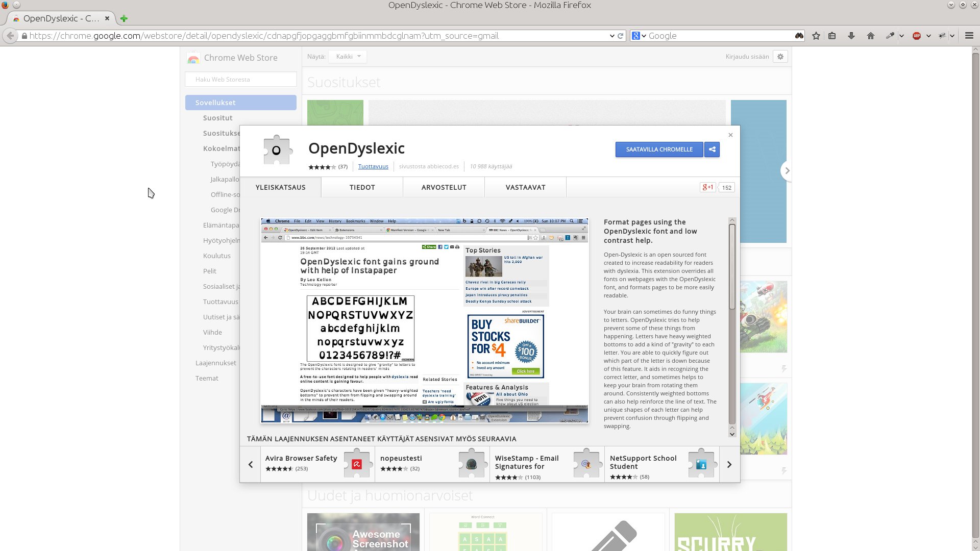Viewport: 980px width, 551px height.
Task: Click the OpenDyslexic star rating
Action: [x=322, y=167]
